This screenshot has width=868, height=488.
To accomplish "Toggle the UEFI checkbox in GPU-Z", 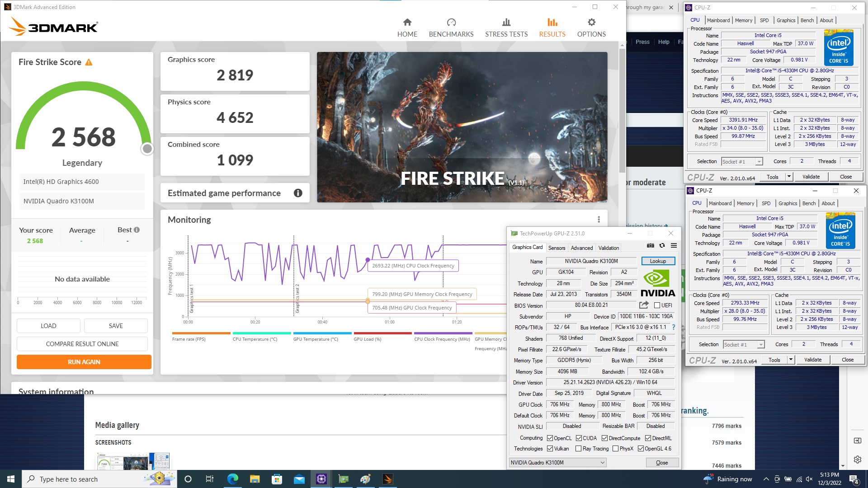I will point(657,305).
